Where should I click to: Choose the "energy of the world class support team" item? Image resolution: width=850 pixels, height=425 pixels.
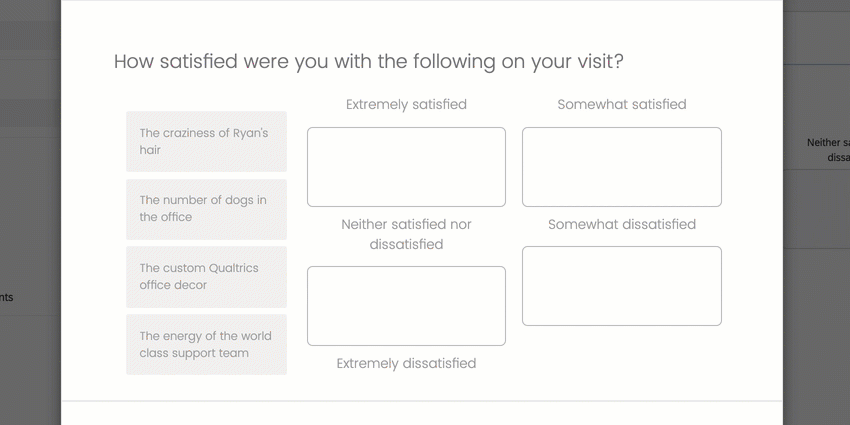click(206, 345)
